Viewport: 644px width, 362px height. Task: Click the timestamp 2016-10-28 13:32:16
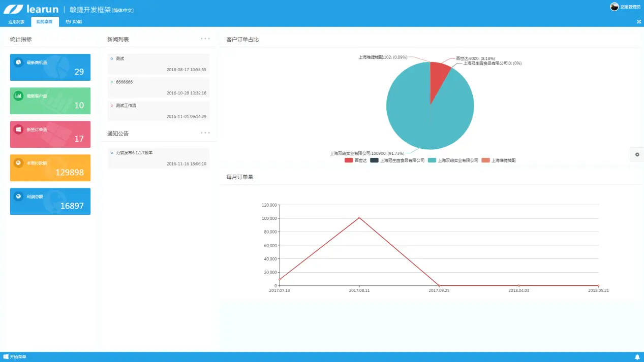[x=186, y=93]
